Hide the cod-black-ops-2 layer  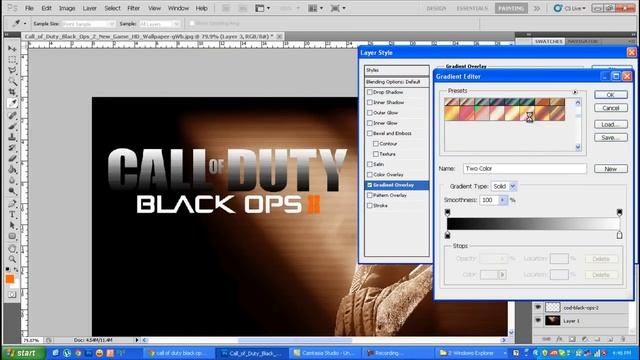click(538, 307)
